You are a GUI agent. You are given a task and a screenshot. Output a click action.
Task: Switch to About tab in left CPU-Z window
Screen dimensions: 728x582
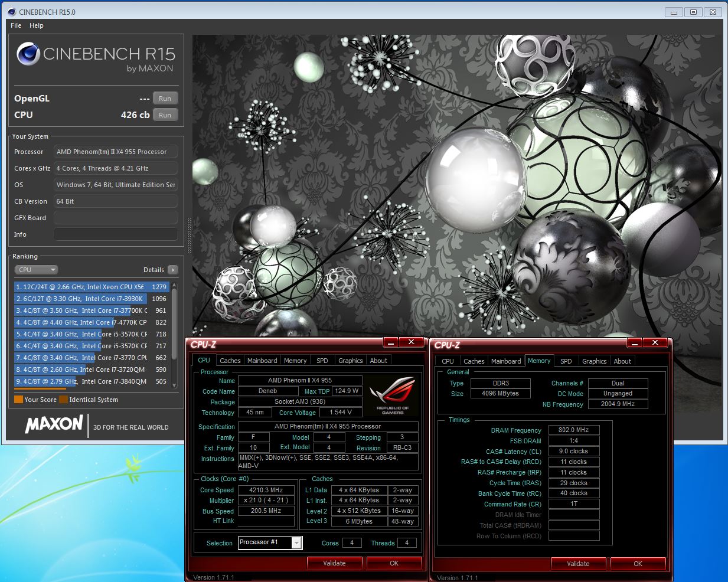[378, 361]
